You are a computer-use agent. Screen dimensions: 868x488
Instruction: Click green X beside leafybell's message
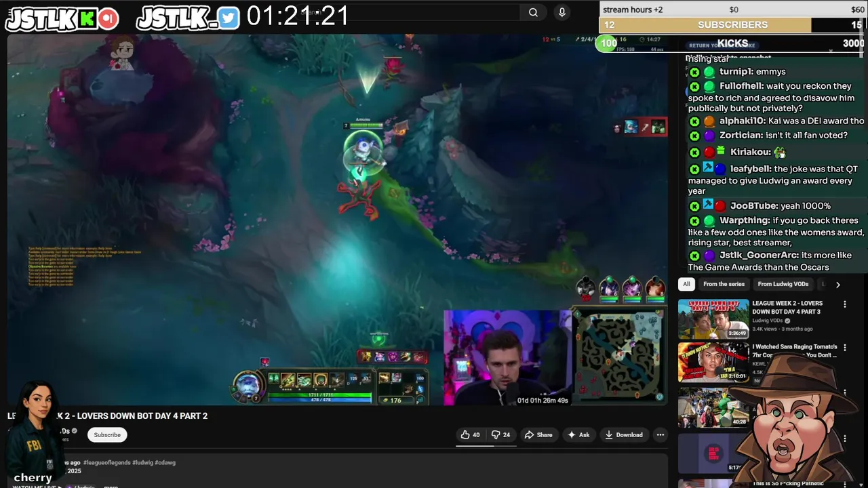click(x=694, y=169)
